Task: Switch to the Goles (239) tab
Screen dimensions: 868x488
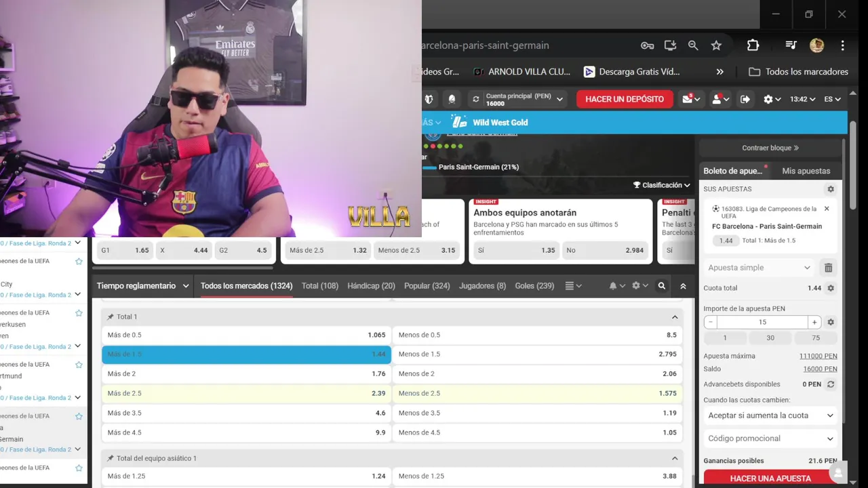Action: coord(534,286)
